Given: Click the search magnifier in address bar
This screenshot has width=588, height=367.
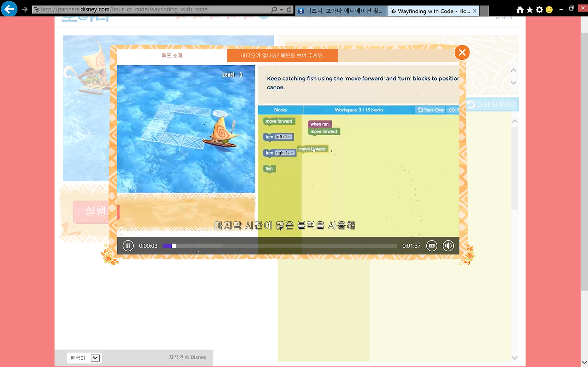Looking at the screenshot, I should [274, 10].
